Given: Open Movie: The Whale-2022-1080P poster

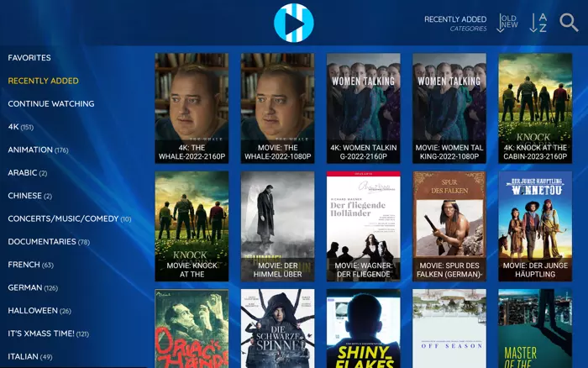Looking at the screenshot, I should (x=277, y=108).
